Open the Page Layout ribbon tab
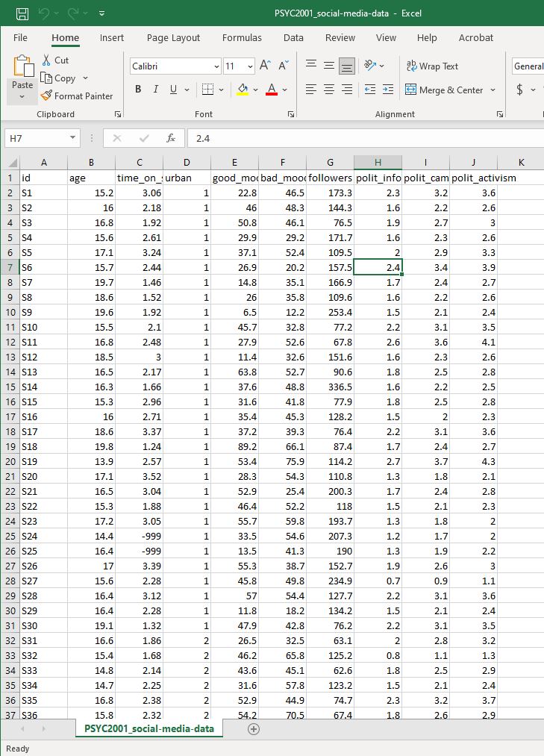 point(173,37)
